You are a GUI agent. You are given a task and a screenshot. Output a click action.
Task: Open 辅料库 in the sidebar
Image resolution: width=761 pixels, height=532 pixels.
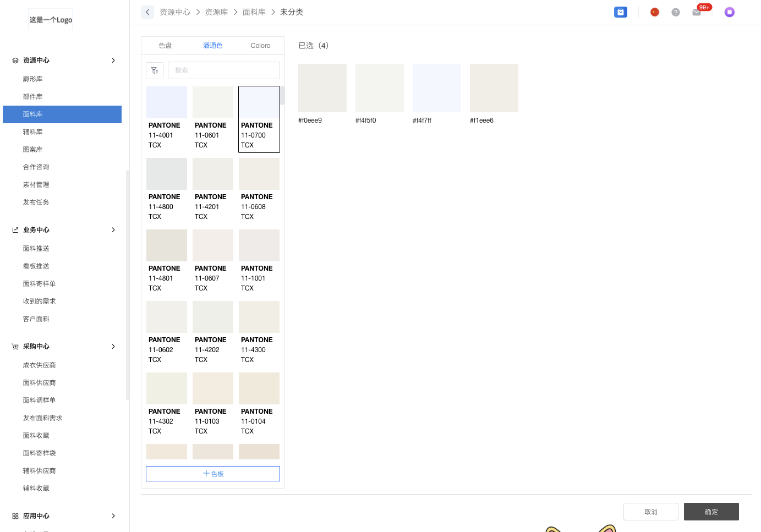33,132
